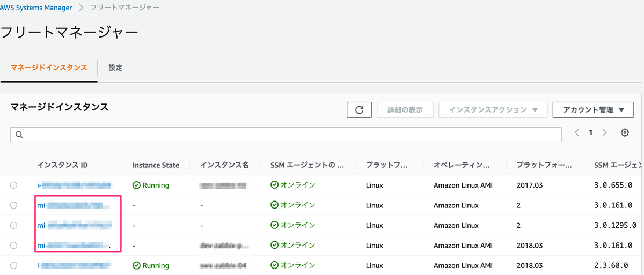The height and width of the screenshot is (275, 644).
Task: Go to the previous page arrow
Action: (577, 133)
